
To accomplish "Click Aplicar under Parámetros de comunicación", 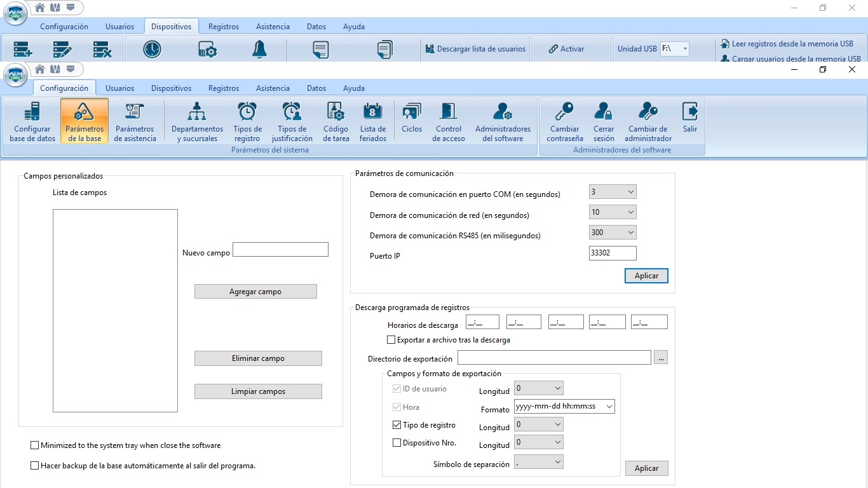I will (646, 276).
